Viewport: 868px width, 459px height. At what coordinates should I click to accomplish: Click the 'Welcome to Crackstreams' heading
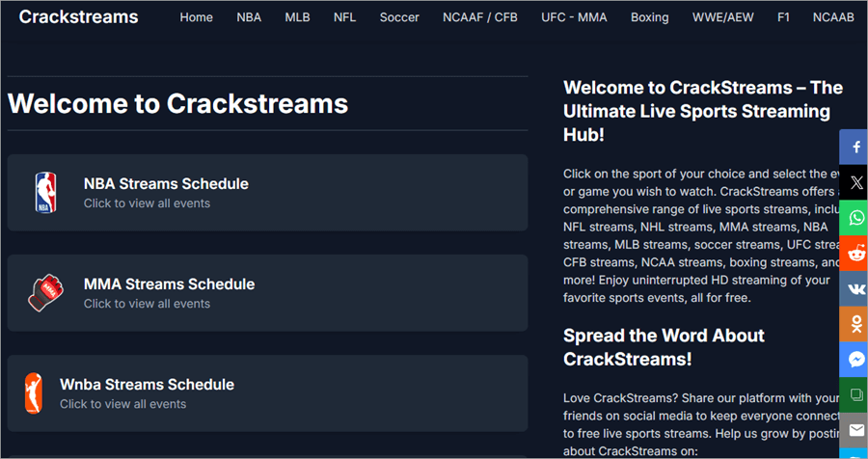point(177,103)
